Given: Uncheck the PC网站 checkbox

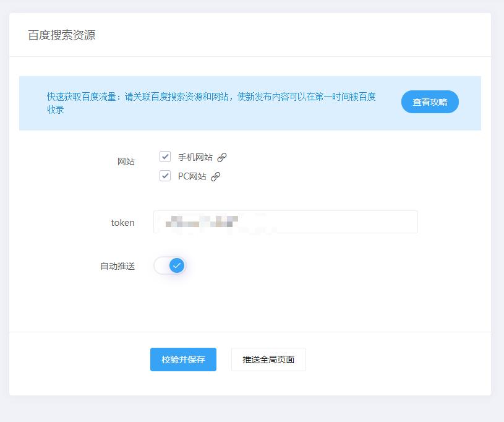Looking at the screenshot, I should [164, 176].
